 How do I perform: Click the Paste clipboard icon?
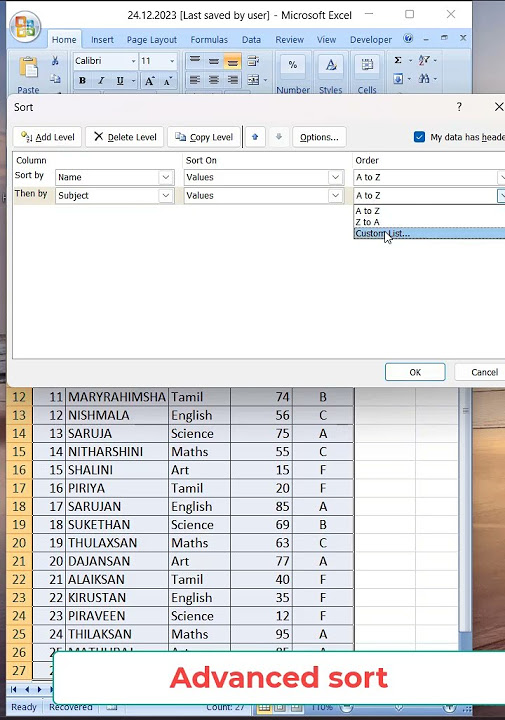point(28,68)
